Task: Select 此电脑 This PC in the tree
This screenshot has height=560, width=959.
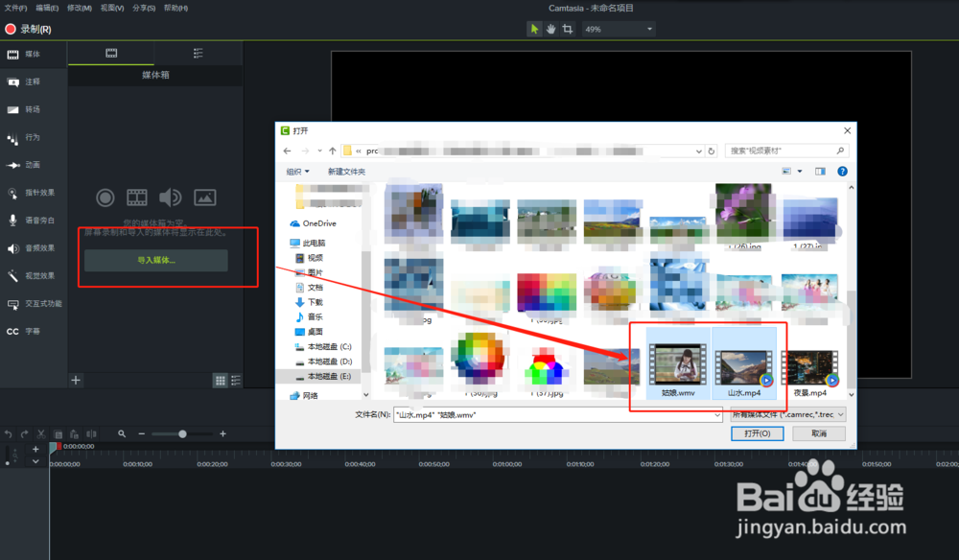Action: point(308,244)
